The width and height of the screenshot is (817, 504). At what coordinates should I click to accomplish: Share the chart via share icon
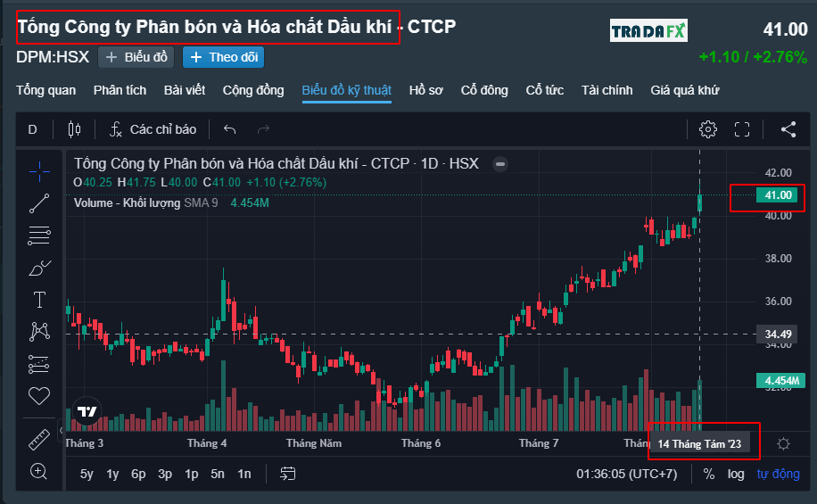[x=788, y=129]
